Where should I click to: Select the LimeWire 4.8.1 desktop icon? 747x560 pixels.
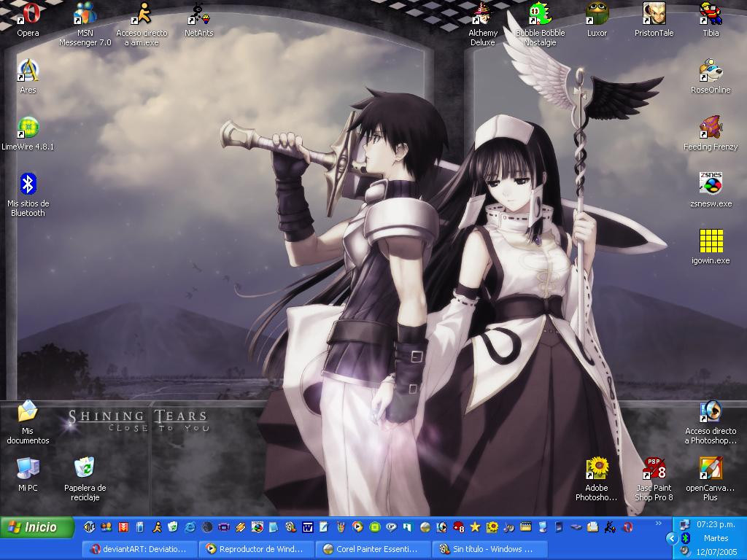(28, 134)
